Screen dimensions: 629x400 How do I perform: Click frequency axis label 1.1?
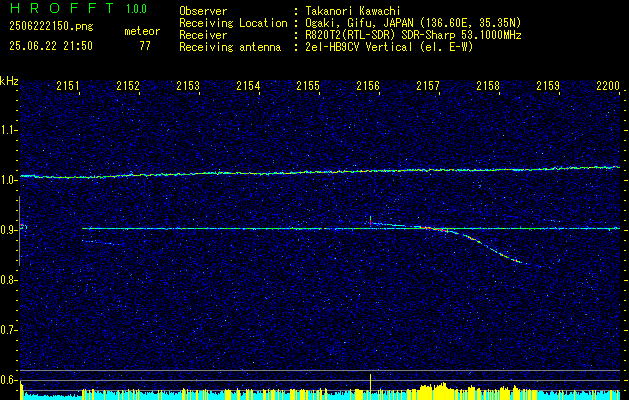coord(8,130)
